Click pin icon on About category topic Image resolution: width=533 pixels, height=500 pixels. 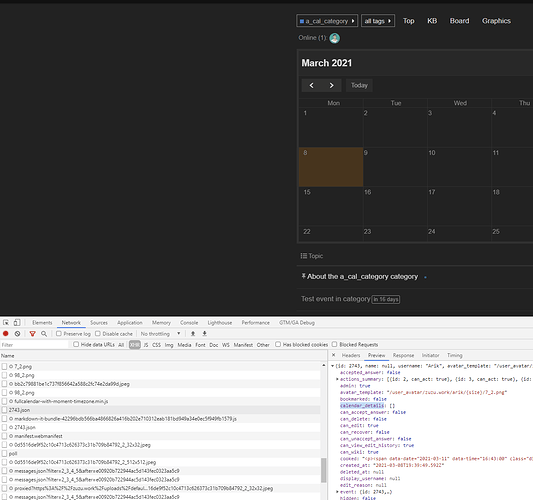click(304, 276)
